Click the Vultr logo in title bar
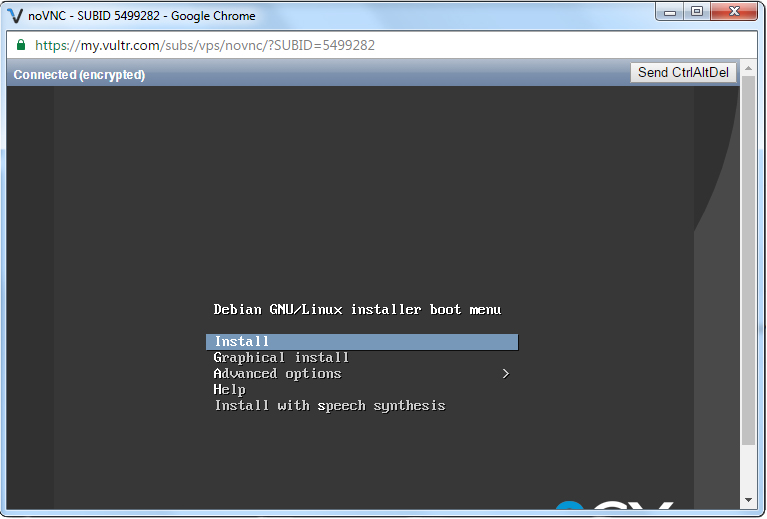 pos(15,15)
